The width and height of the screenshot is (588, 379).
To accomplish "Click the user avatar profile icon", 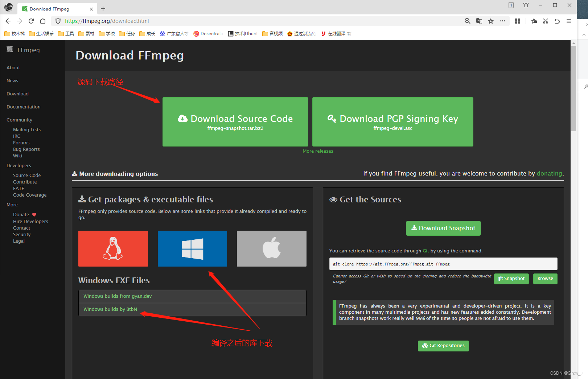I will (8, 7).
